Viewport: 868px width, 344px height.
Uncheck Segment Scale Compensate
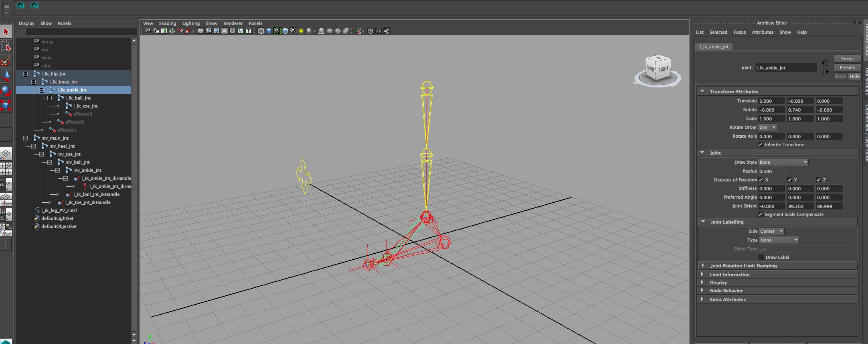[x=760, y=214]
